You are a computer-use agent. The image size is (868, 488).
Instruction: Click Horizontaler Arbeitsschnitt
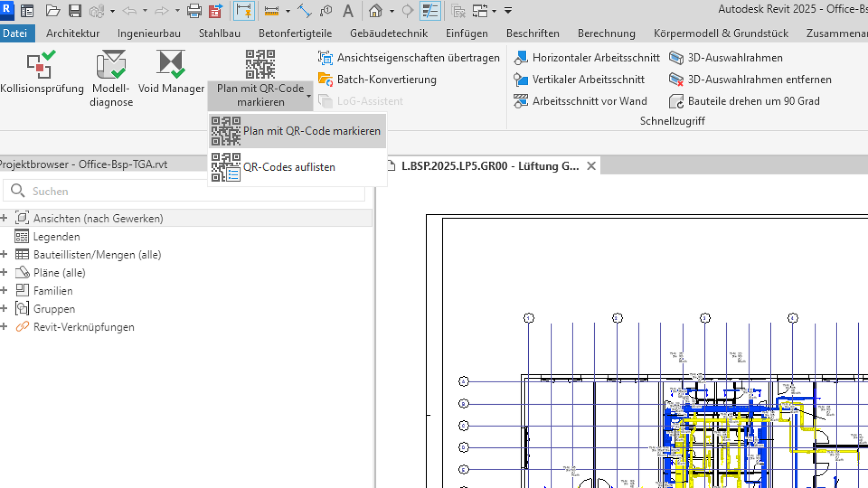(x=587, y=58)
